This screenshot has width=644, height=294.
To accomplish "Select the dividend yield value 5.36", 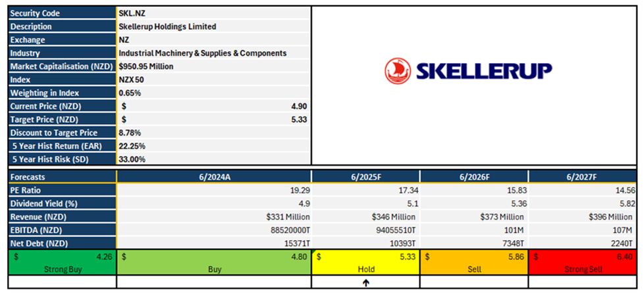I will coord(474,203).
